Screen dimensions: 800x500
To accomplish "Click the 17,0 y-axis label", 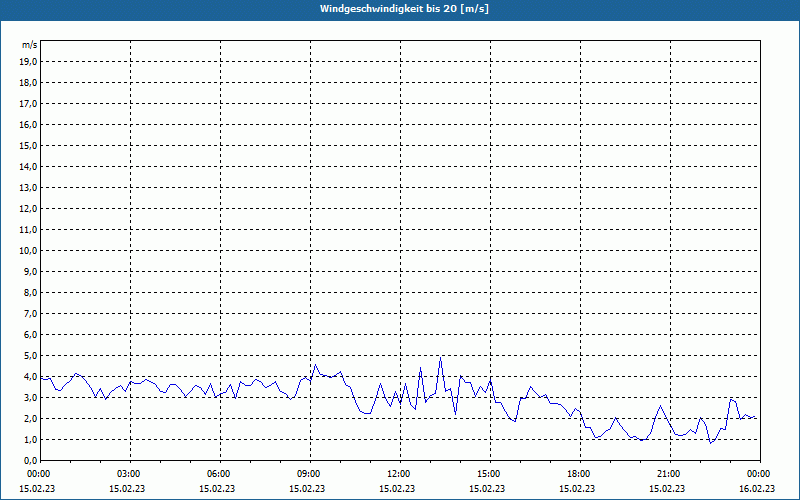I will coord(28,104).
